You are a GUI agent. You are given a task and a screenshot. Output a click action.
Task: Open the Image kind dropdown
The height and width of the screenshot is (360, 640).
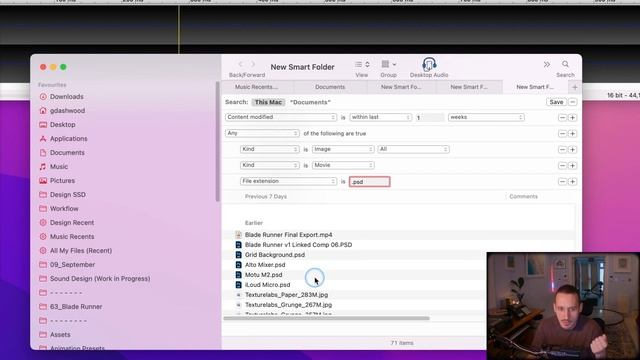(343, 149)
